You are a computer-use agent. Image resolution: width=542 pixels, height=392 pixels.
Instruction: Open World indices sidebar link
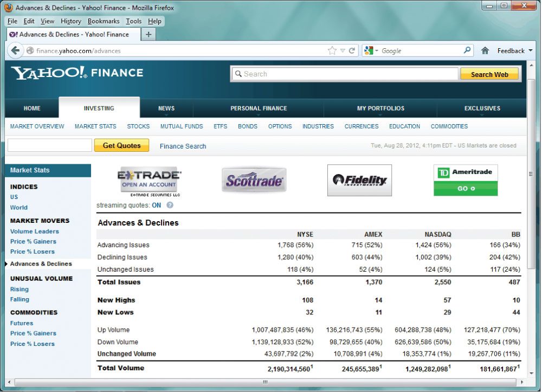(x=18, y=208)
